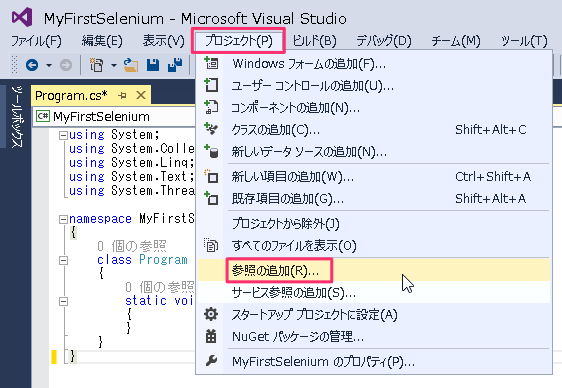Collapse the using directives block

(63, 135)
